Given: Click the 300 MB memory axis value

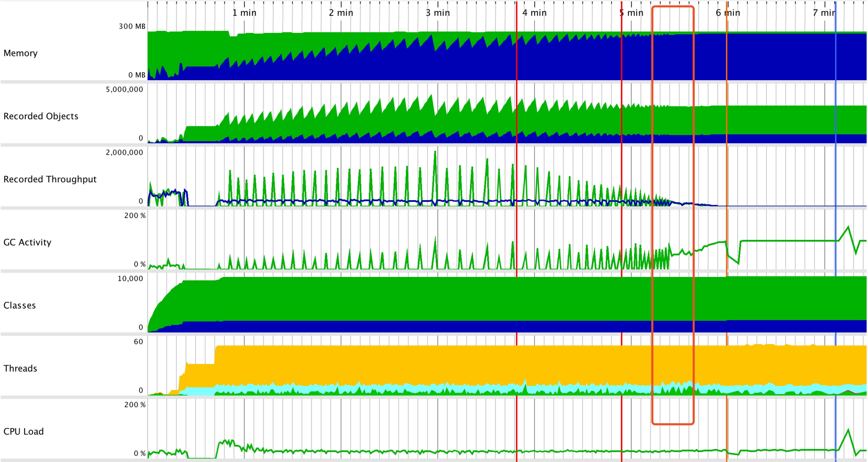Looking at the screenshot, I should [132, 26].
